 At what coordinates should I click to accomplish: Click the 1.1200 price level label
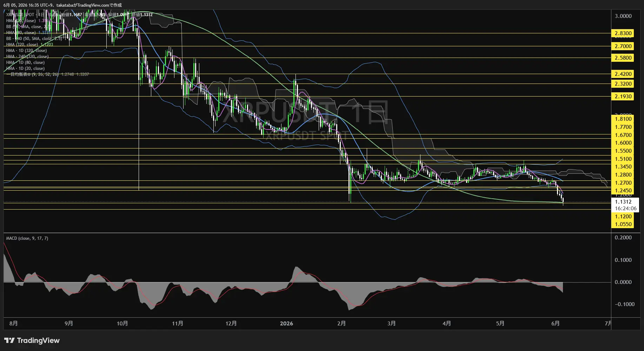click(623, 216)
